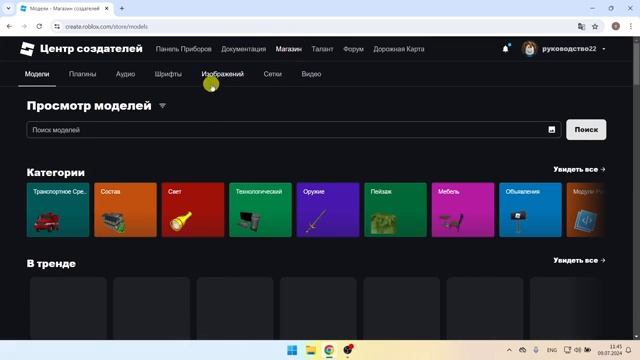Open File Explorer from the taskbar

pyautogui.click(x=311, y=350)
